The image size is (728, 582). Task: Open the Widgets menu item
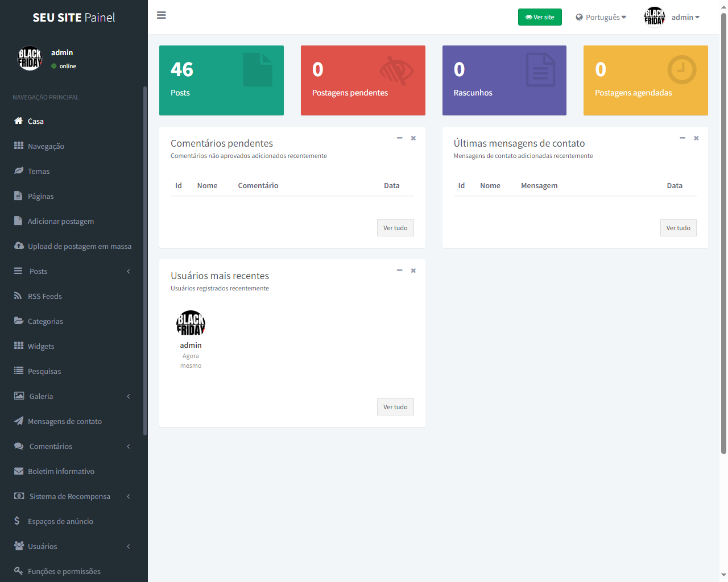[41, 346]
